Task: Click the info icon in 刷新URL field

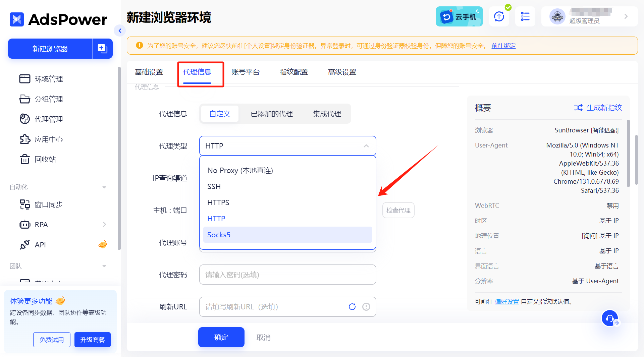Action: tap(366, 307)
